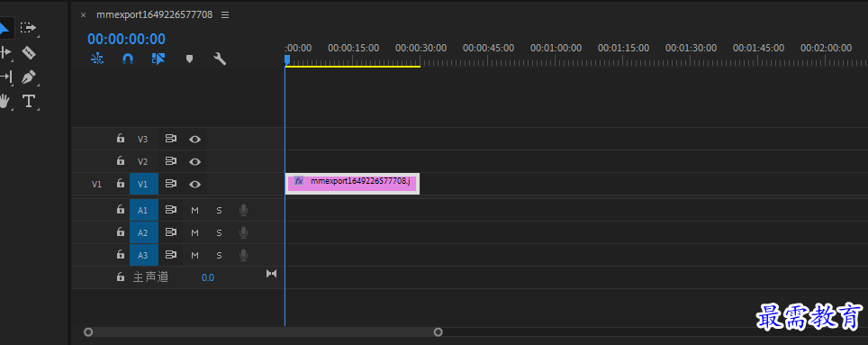Toggle A1 track targeting
This screenshot has height=345, width=868.
pos(144,210)
